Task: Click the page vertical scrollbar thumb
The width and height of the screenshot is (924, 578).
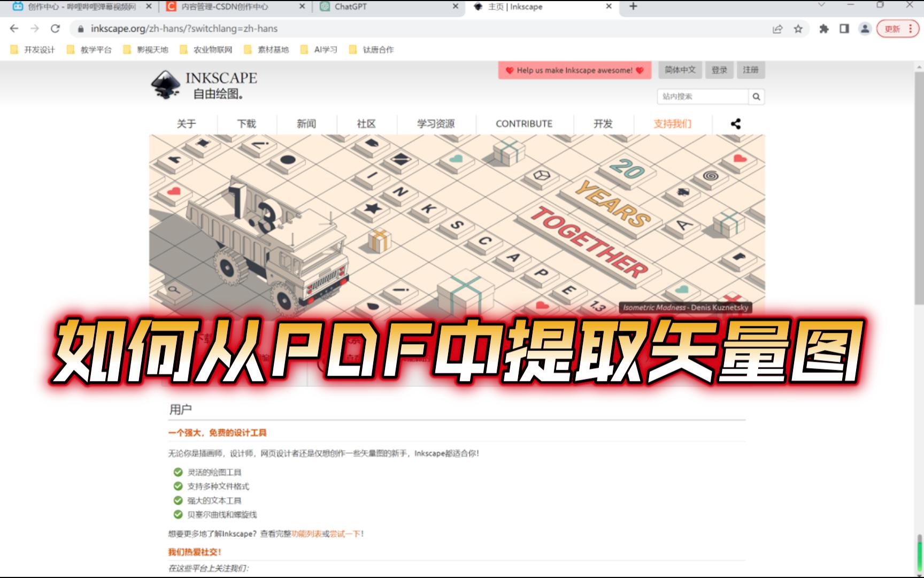Action: pyautogui.click(x=919, y=187)
